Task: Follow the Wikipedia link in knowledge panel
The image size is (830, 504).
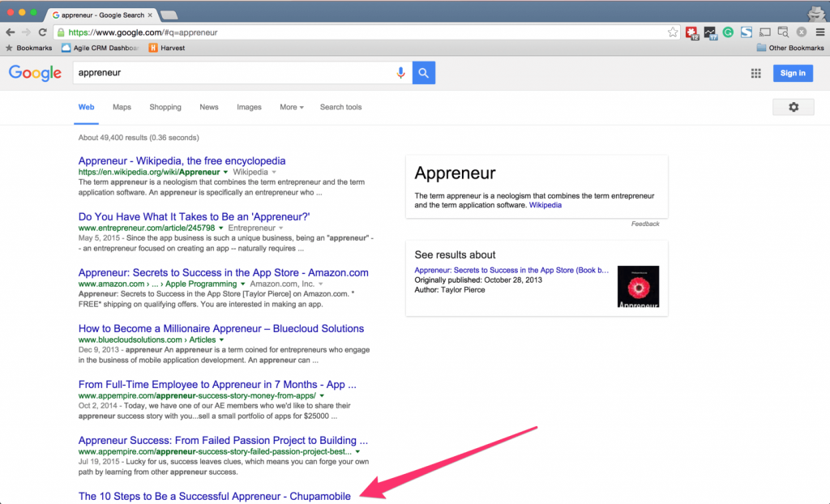Action: point(545,206)
